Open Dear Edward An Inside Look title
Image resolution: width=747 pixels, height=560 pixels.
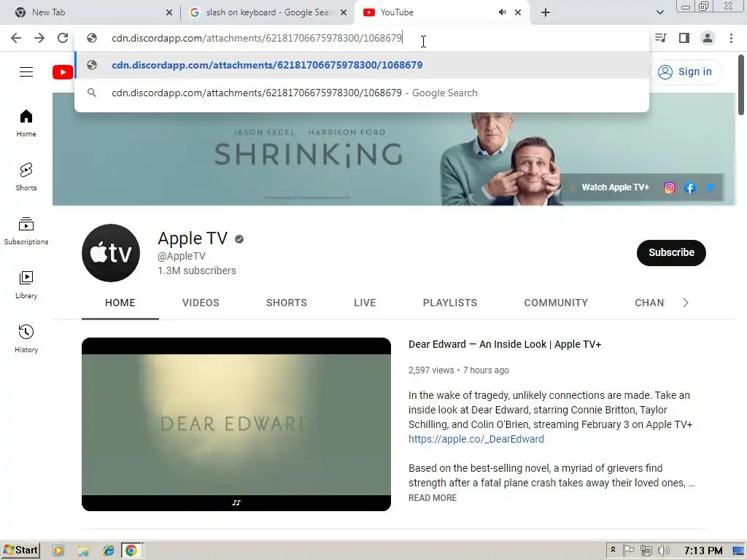pyautogui.click(x=505, y=344)
